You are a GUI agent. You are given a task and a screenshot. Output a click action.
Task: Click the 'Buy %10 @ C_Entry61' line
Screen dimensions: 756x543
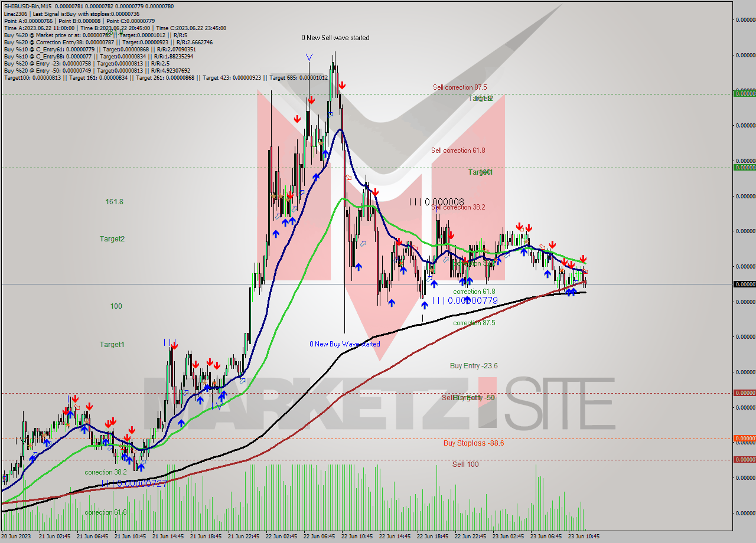pos(100,49)
